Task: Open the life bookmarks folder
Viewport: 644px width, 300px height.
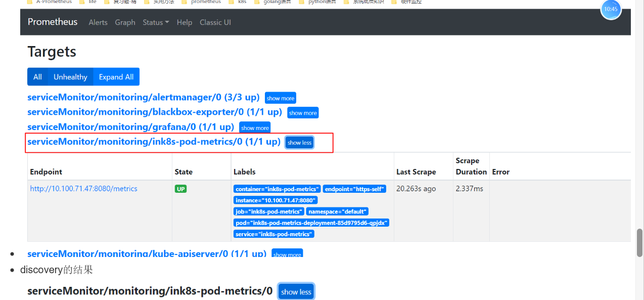Action: pos(88,2)
